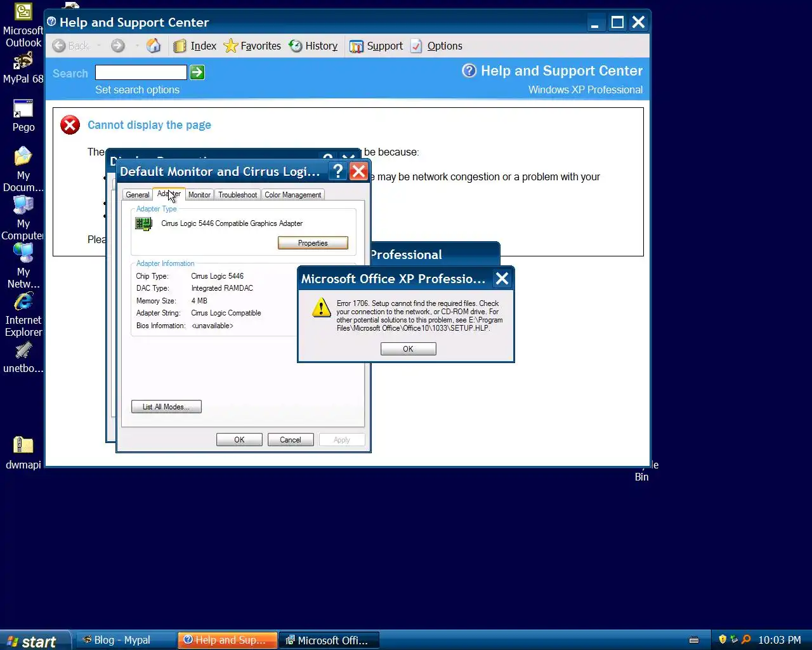The height and width of the screenshot is (650, 812).
Task: Open the Index book icon
Action: (180, 46)
